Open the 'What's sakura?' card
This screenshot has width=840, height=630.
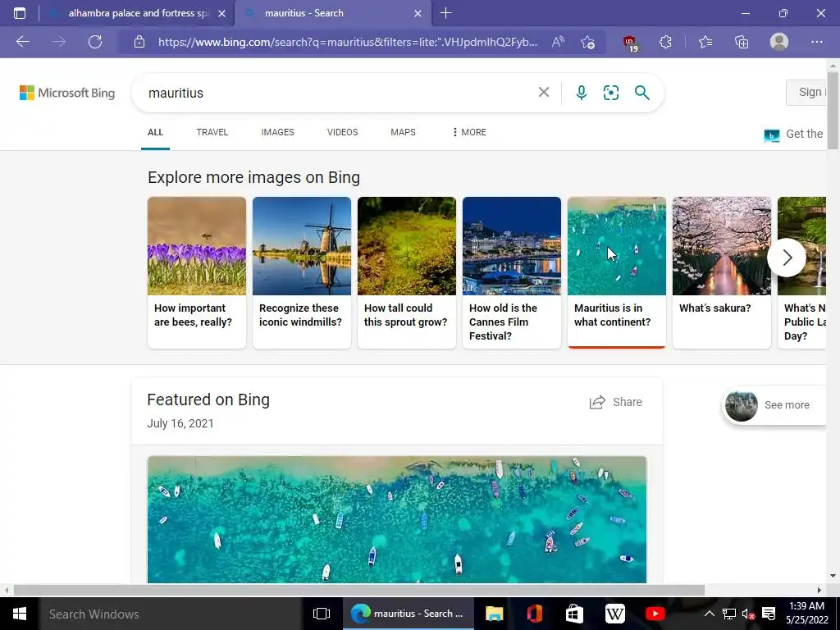722,272
